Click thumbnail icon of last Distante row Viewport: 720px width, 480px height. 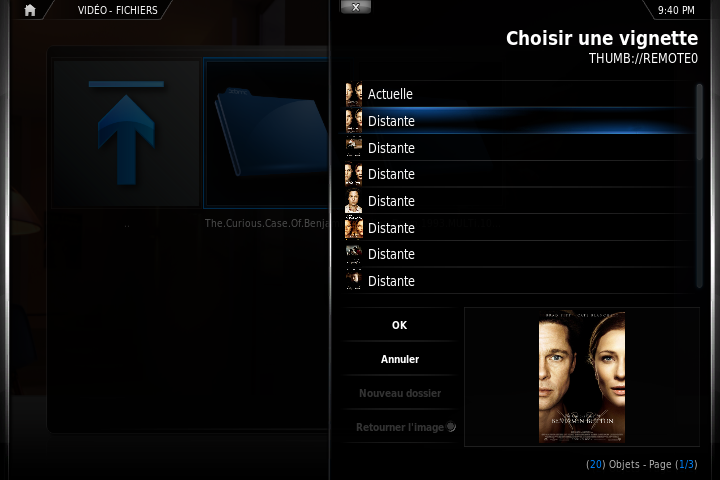(354, 281)
